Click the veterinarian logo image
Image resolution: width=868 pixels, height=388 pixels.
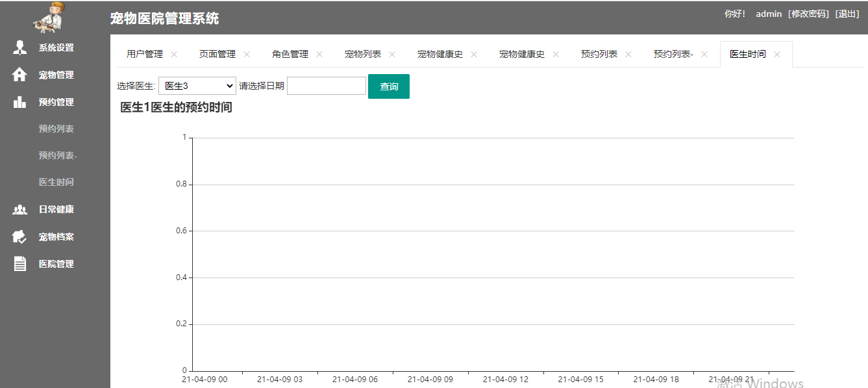point(49,17)
